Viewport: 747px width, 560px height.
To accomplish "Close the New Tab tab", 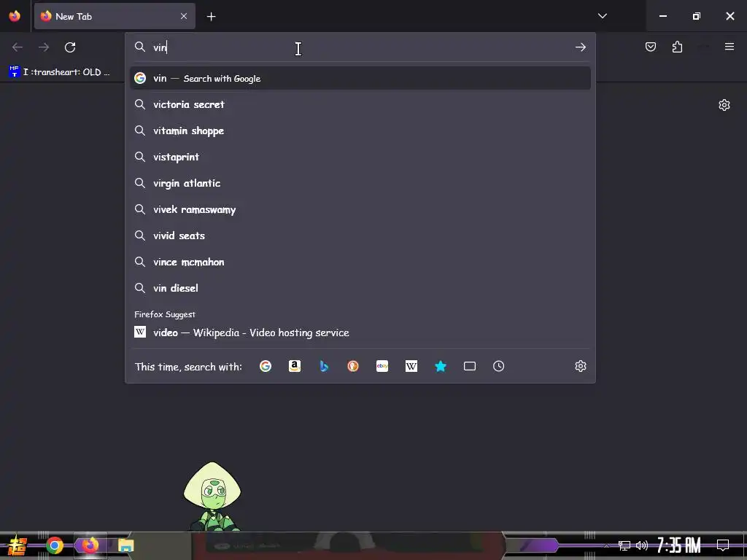I will (x=184, y=16).
